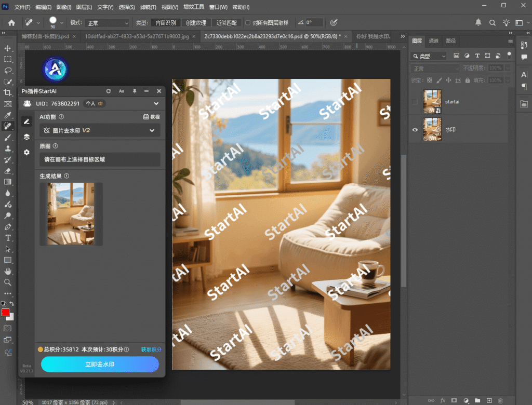This screenshot has height=405, width=532.
Task: Click the plugin settings gear icon
Action: 26,152
